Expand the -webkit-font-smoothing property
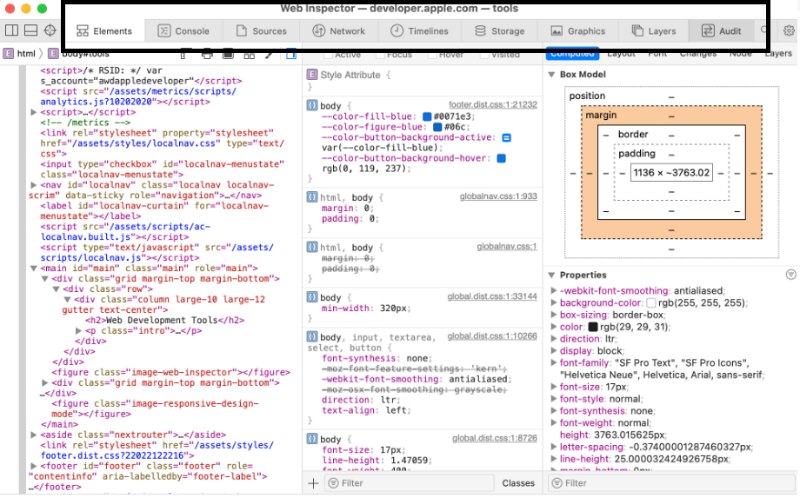This screenshot has height=498, width=800. point(554,290)
